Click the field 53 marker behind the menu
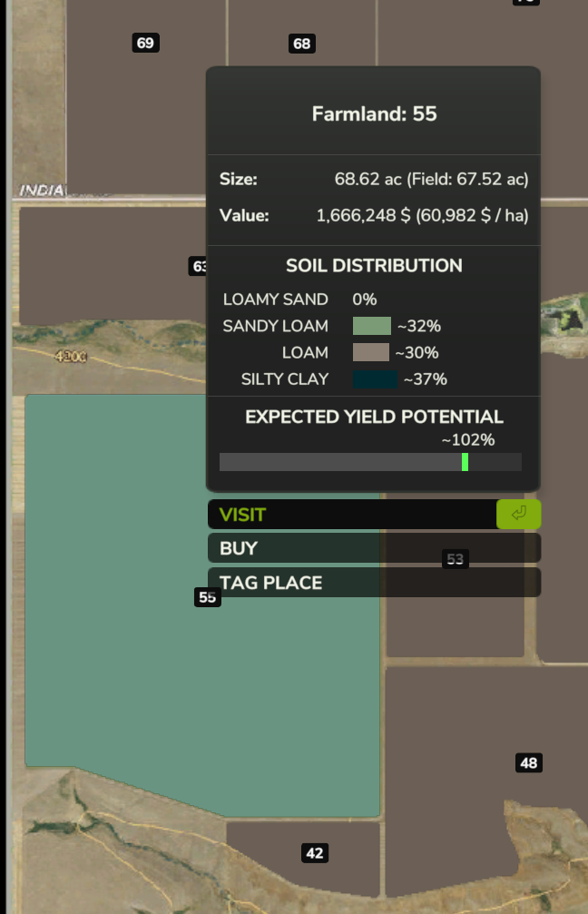Viewport: 588px width, 914px height. click(456, 559)
